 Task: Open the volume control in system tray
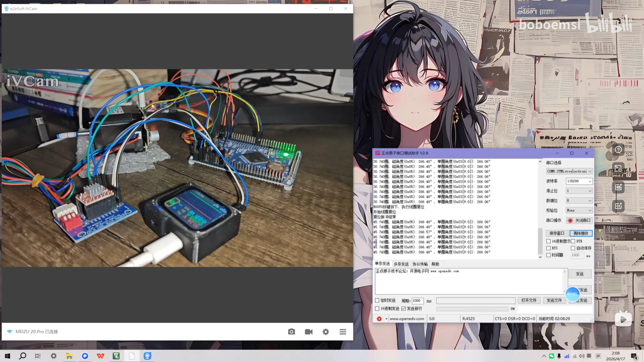pyautogui.click(x=582, y=356)
